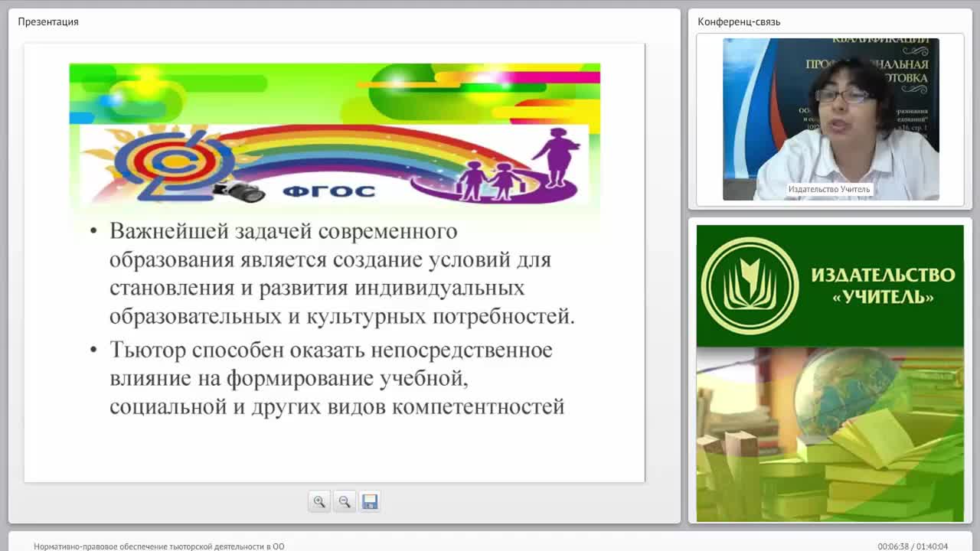This screenshot has width=980, height=551.
Task: Save the presentation with the floppy disk icon
Action: tap(370, 502)
